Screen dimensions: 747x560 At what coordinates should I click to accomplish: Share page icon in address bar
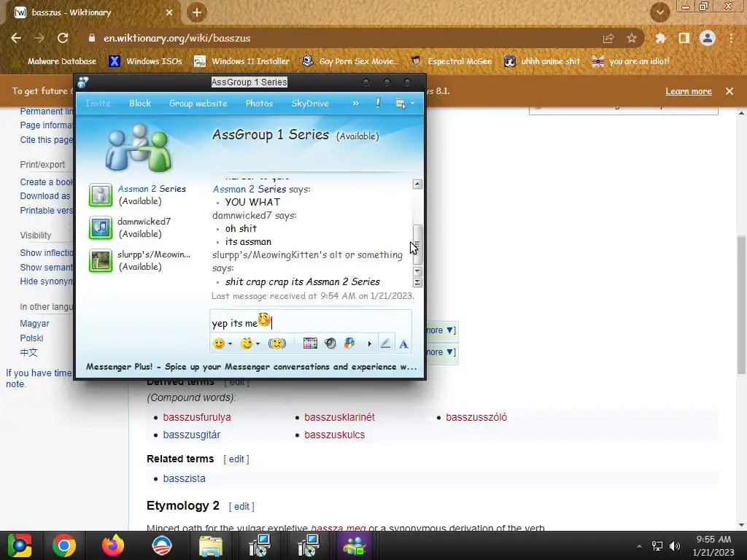(x=608, y=38)
